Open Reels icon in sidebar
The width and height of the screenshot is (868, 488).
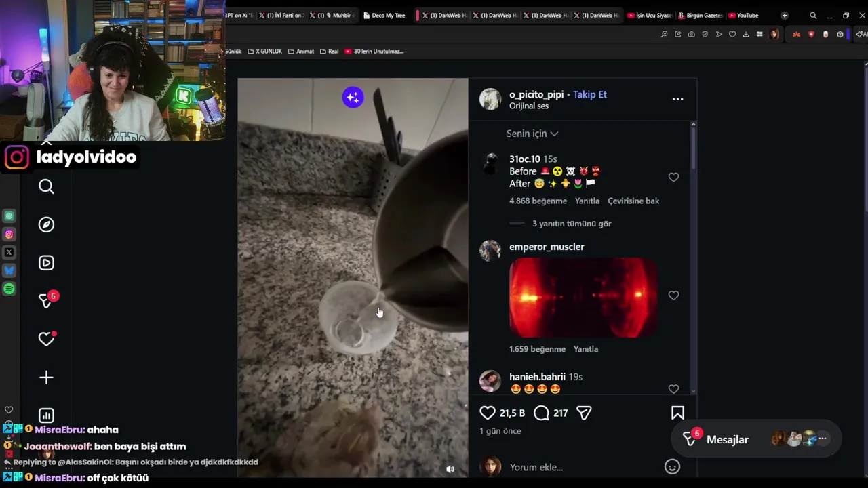click(x=46, y=263)
